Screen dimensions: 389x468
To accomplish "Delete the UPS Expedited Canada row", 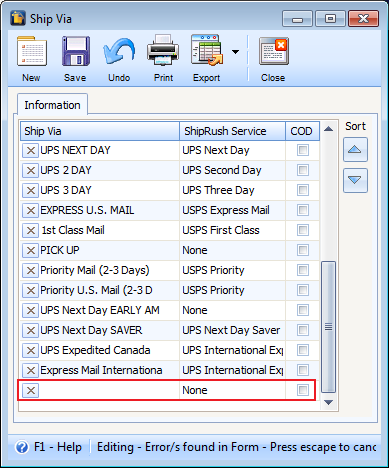I will click(31, 350).
